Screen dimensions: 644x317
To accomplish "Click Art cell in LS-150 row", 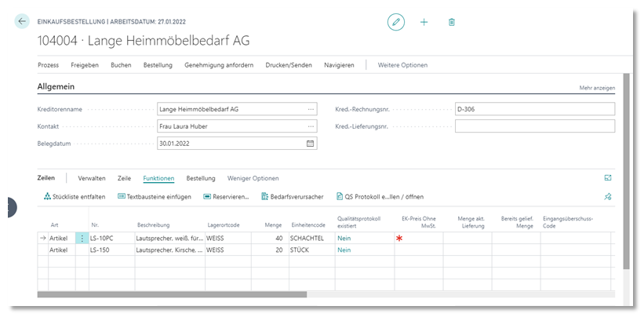I will coord(62,250).
